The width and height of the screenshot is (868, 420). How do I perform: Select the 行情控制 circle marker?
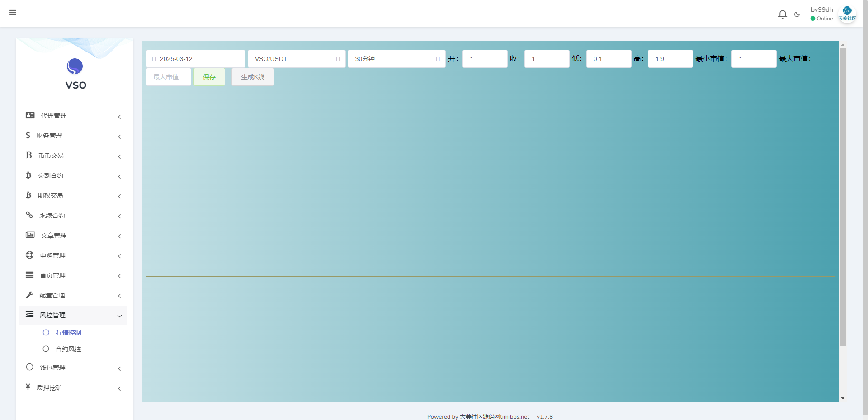[46, 333]
